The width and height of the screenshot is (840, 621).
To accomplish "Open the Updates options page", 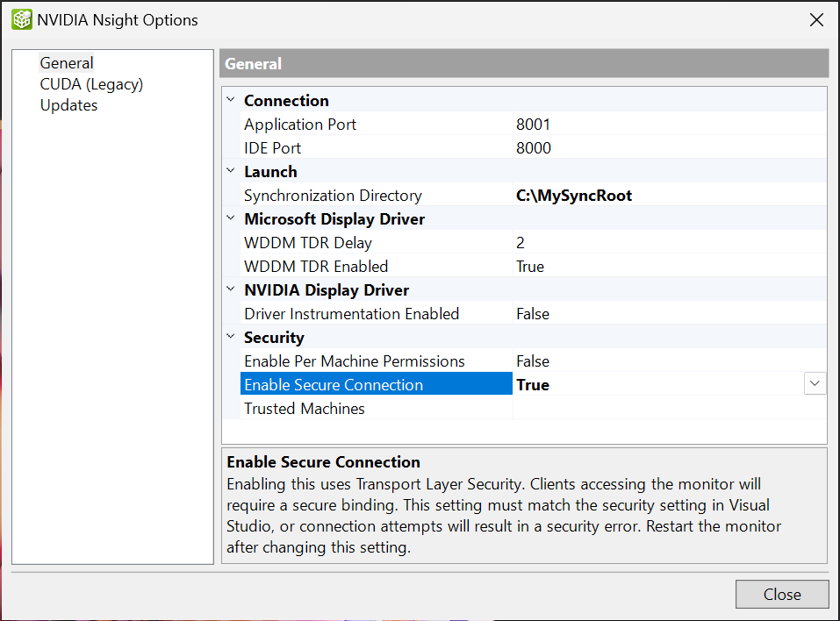I will (68, 105).
